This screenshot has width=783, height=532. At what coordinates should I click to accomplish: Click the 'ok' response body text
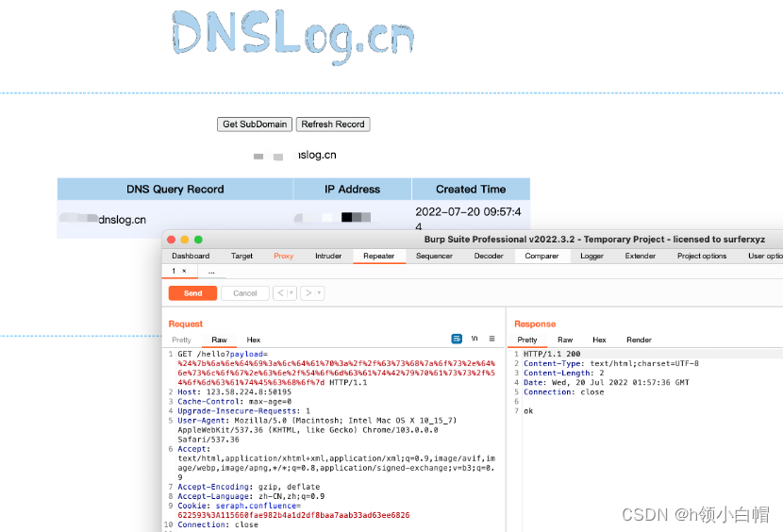528,411
